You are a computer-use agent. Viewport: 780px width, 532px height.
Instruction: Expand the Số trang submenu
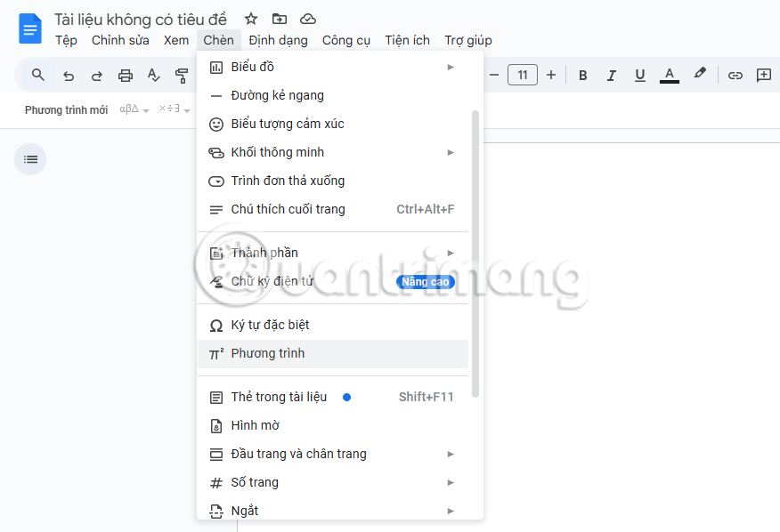pos(333,482)
